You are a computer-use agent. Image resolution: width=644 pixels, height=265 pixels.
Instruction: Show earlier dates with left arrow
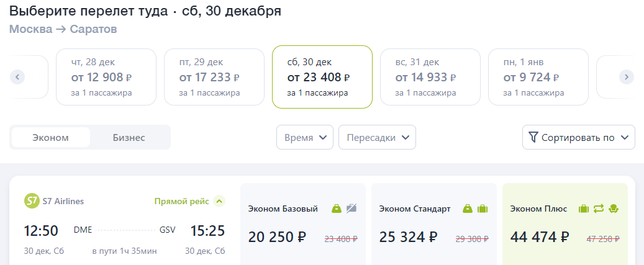17,77
